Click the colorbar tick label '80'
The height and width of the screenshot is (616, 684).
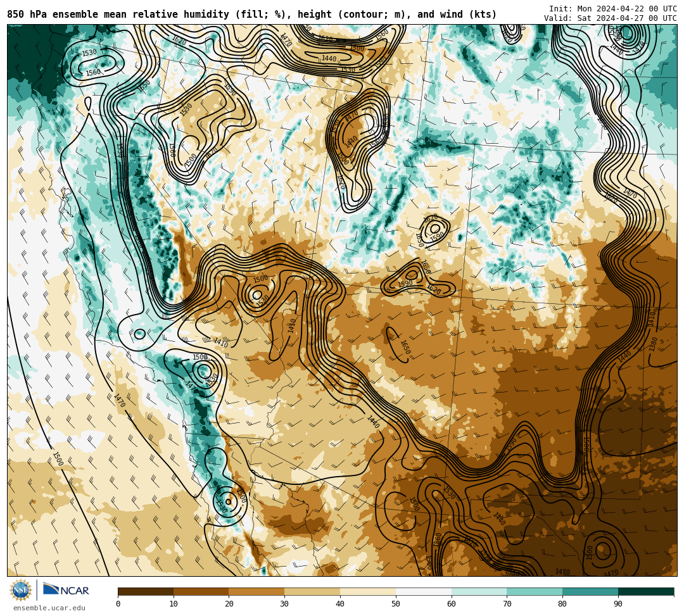pos(562,604)
